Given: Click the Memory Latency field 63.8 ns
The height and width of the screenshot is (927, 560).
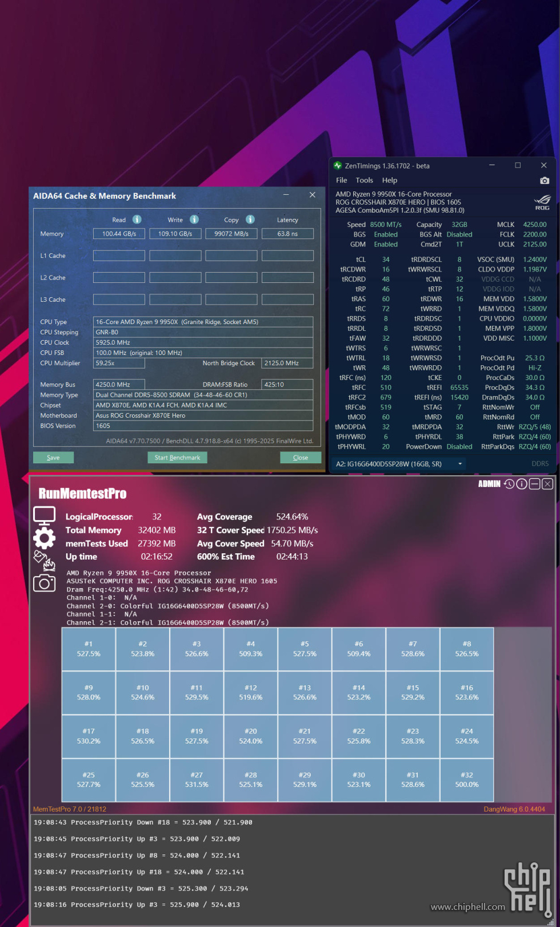Looking at the screenshot, I should click(287, 234).
